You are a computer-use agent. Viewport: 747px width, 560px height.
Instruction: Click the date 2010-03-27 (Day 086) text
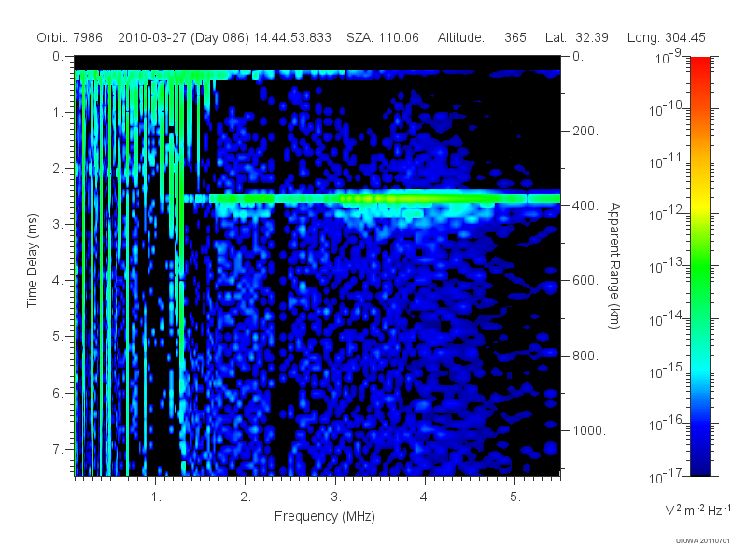[183, 37]
